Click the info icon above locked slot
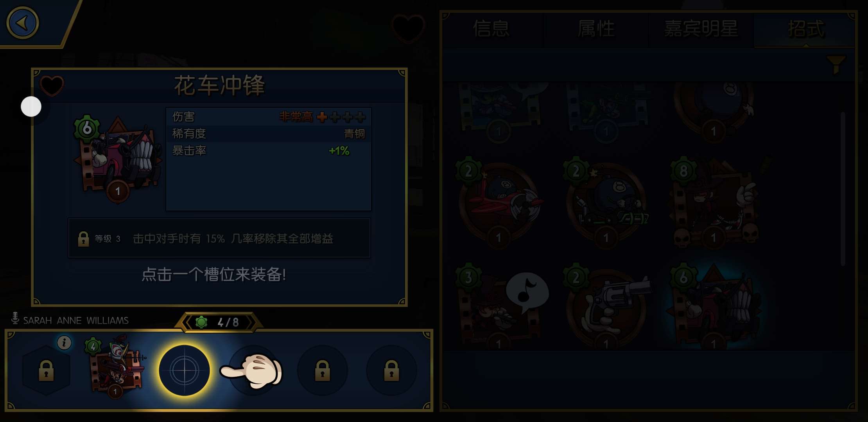This screenshot has height=422, width=868. (x=65, y=343)
